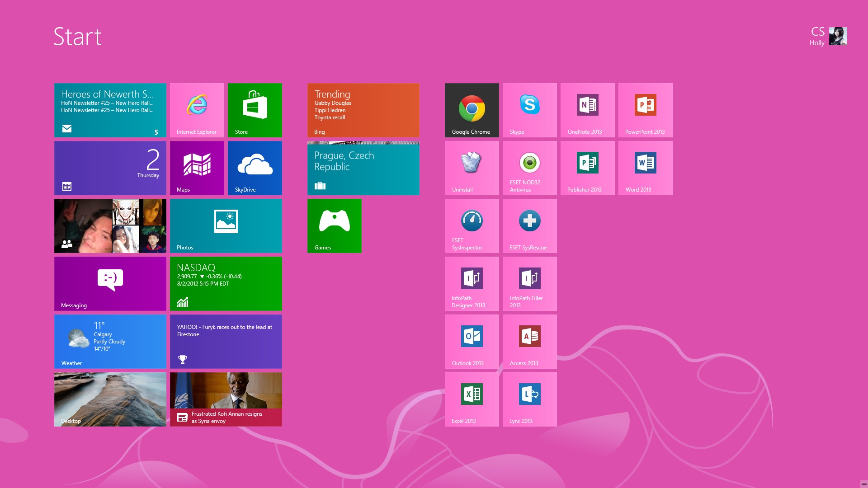Launch Excel 2013

(x=471, y=399)
